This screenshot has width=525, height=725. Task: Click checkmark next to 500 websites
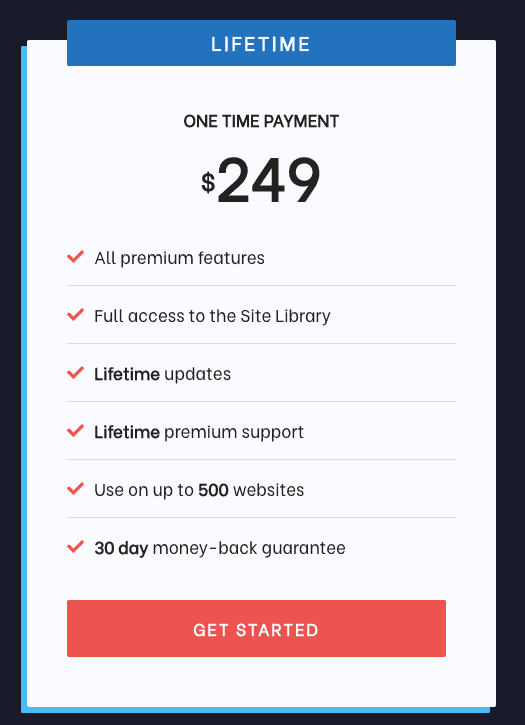point(75,489)
